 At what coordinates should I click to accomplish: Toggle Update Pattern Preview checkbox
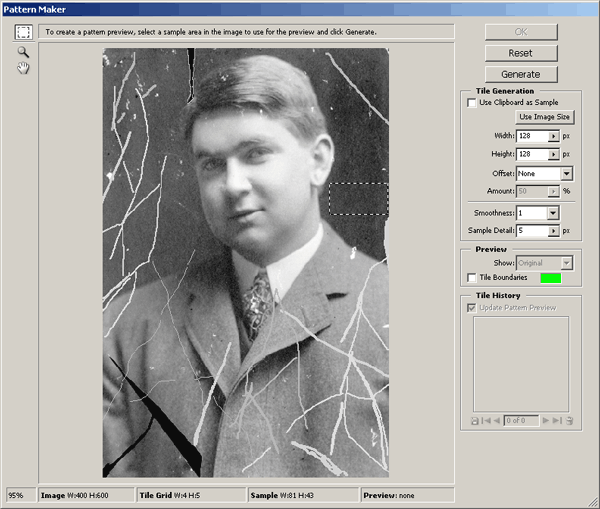point(472,307)
